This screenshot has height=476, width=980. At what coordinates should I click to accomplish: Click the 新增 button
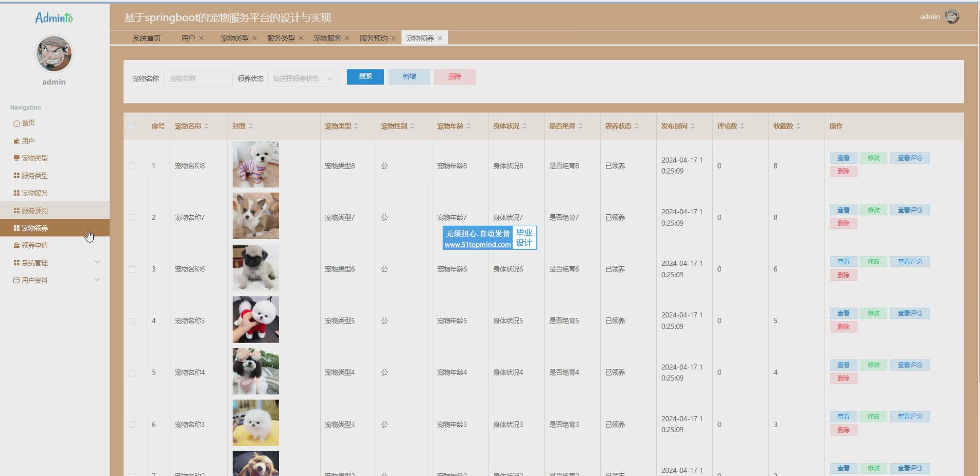409,77
